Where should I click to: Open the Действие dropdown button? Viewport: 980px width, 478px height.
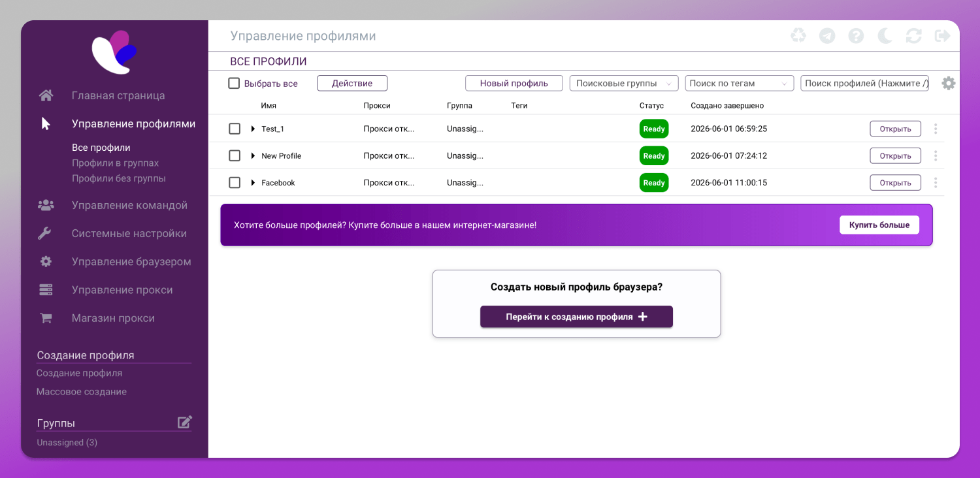point(352,83)
